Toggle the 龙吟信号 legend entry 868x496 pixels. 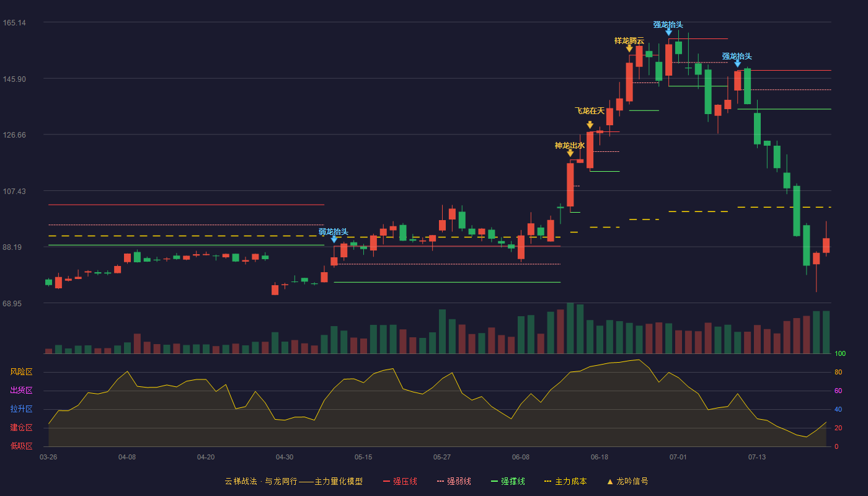tap(627, 481)
